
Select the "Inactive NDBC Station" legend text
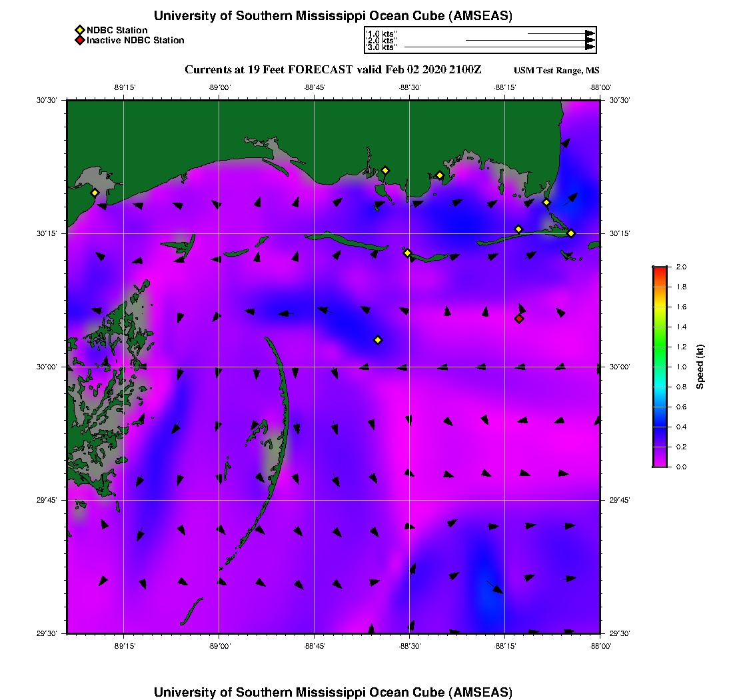tap(135, 41)
